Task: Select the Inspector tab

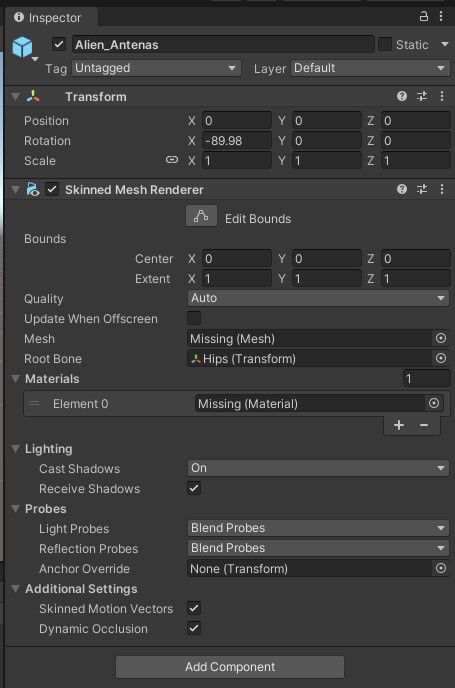Action: coord(51,18)
